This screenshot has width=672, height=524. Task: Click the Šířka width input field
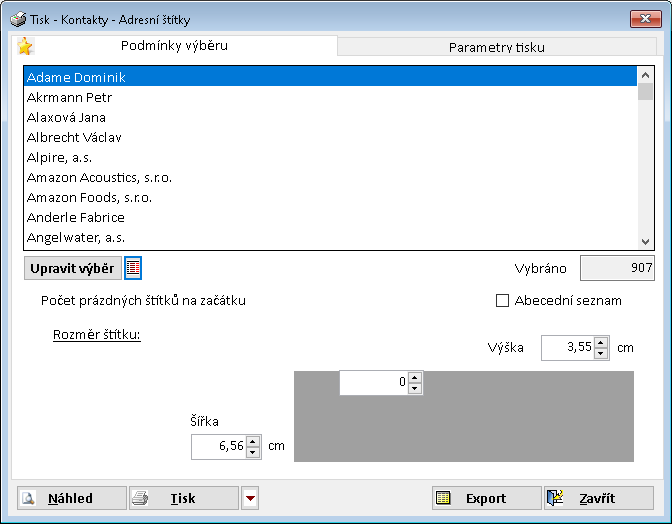point(218,447)
